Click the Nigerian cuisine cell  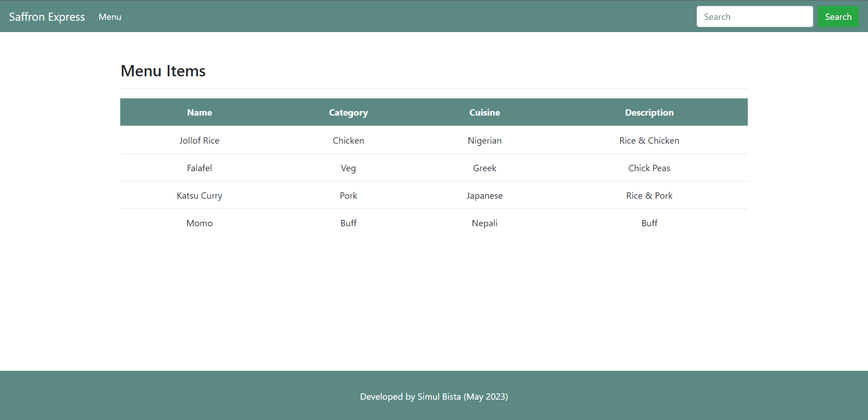pos(484,140)
